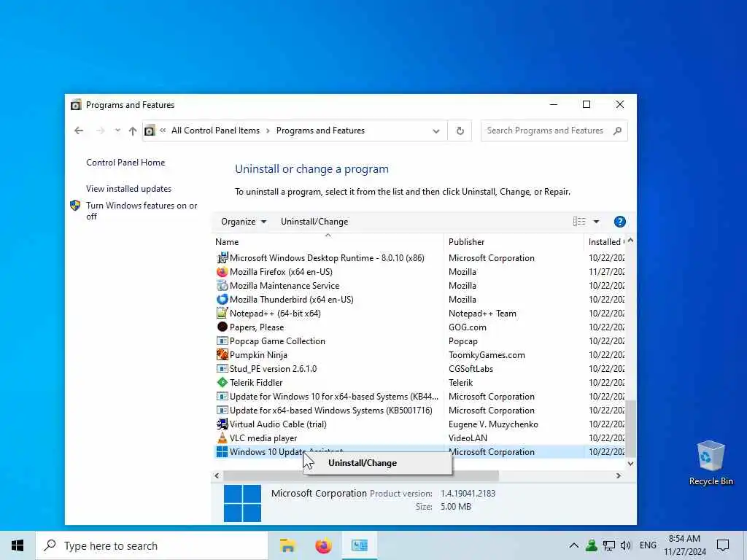Select the Update for Windows 10 for x64-based Systems row
747x560 pixels.
tap(419, 397)
